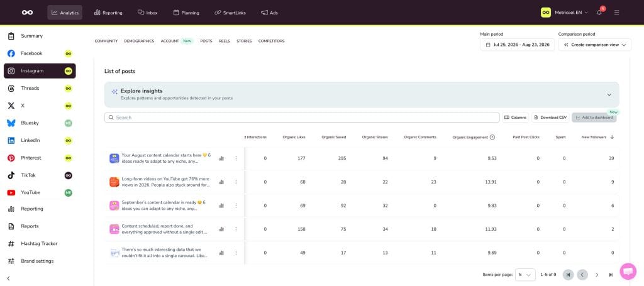The width and height of the screenshot is (644, 286).
Task: Open the pink chat support bubble
Action: click(x=628, y=271)
